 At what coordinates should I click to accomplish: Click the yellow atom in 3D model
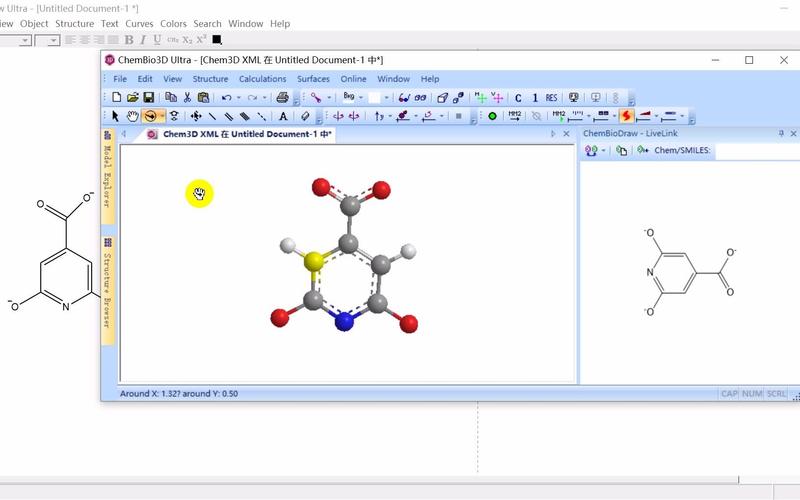[314, 261]
